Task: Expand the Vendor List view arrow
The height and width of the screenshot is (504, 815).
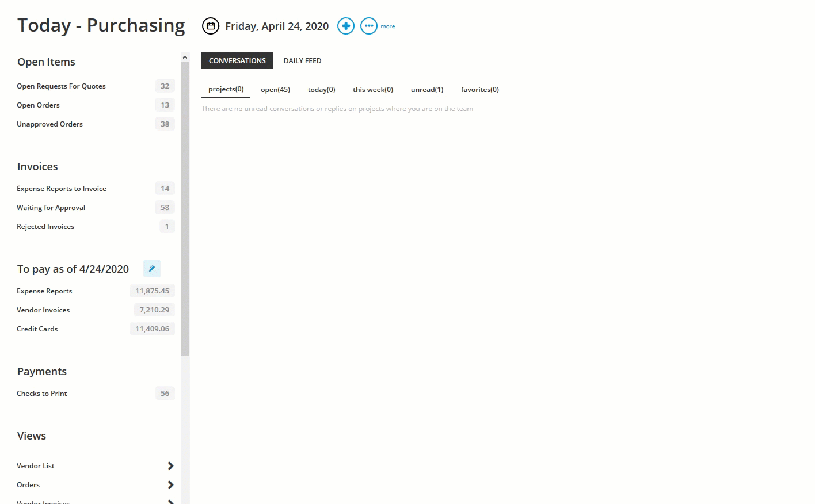Action: click(170, 466)
